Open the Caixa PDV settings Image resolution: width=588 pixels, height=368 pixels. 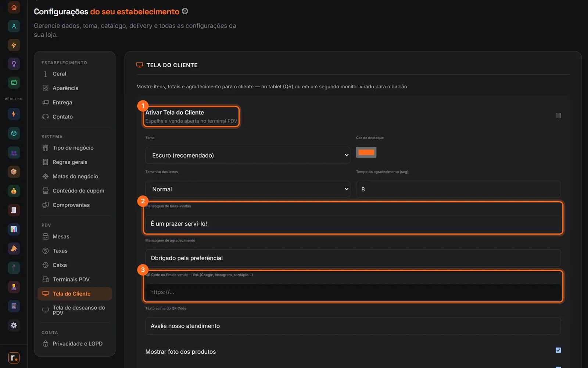75,265
